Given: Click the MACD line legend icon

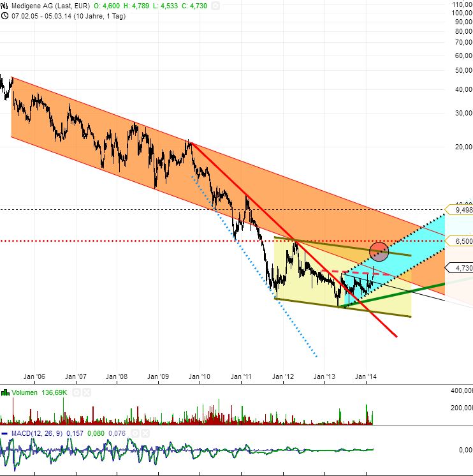Looking at the screenshot, I should click(4, 433).
